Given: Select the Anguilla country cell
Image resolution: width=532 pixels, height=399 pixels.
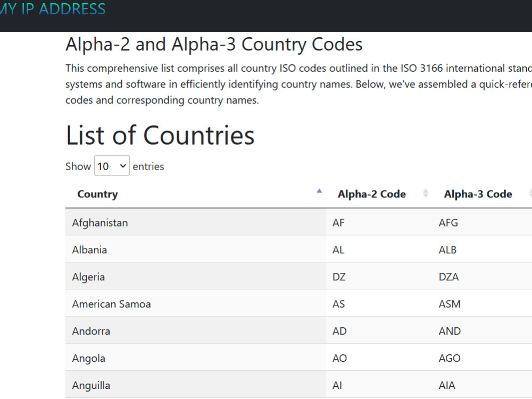Looking at the screenshot, I should (195, 385).
